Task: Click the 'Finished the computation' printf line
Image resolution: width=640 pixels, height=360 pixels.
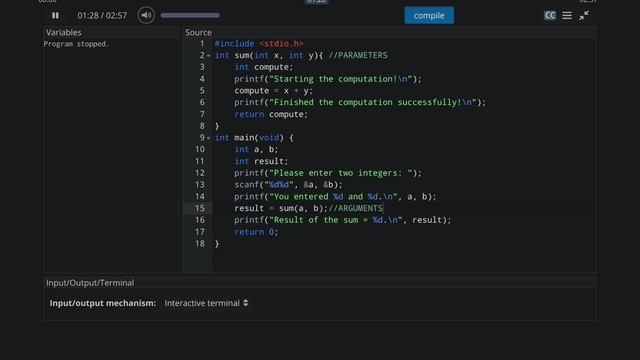Action: (x=360, y=102)
